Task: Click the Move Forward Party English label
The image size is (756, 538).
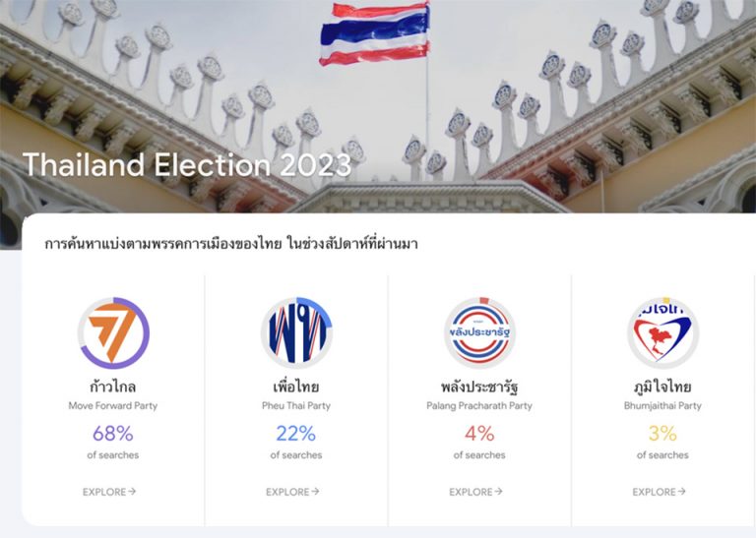Action: [113, 405]
